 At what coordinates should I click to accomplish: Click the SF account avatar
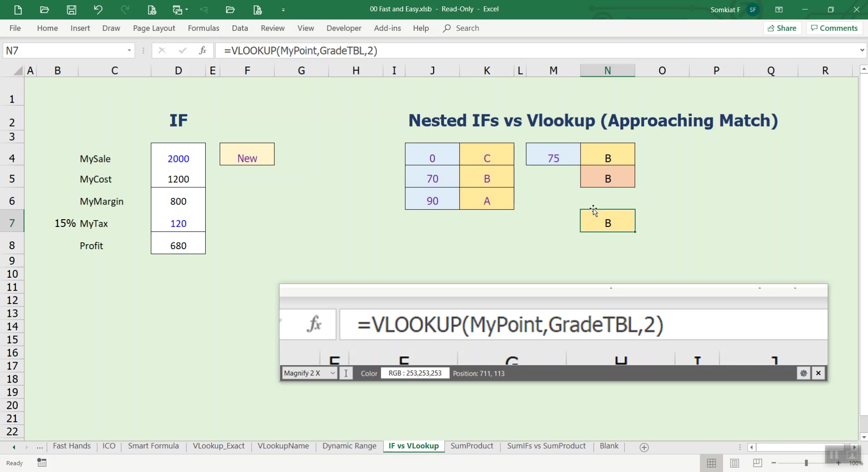tap(753, 10)
